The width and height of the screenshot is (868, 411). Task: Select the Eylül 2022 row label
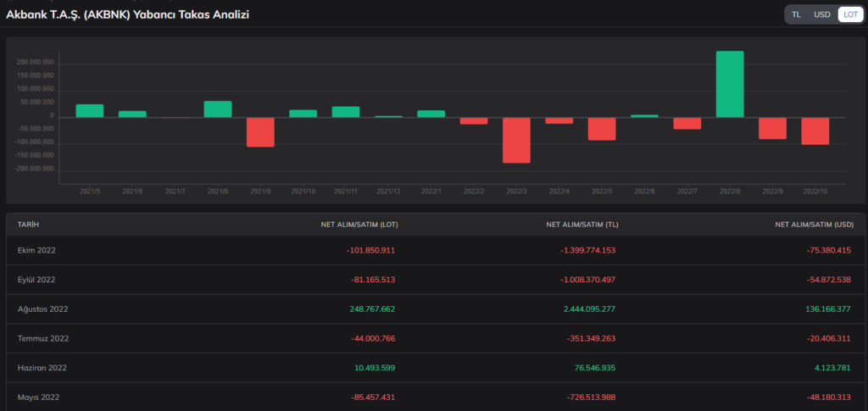36,280
